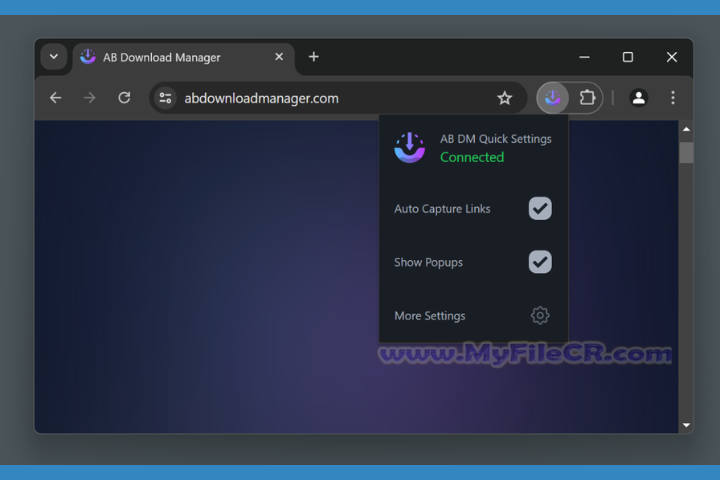
Task: Open More Settings gear icon
Action: [x=540, y=316]
